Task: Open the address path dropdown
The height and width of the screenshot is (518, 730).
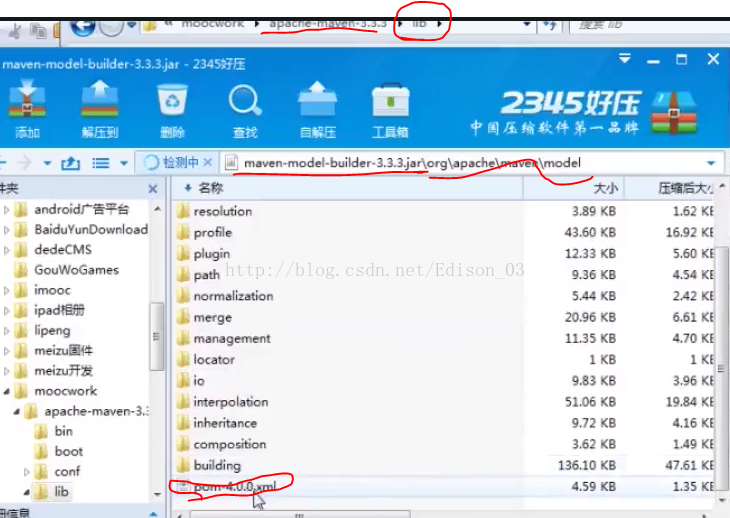Action: click(x=711, y=163)
